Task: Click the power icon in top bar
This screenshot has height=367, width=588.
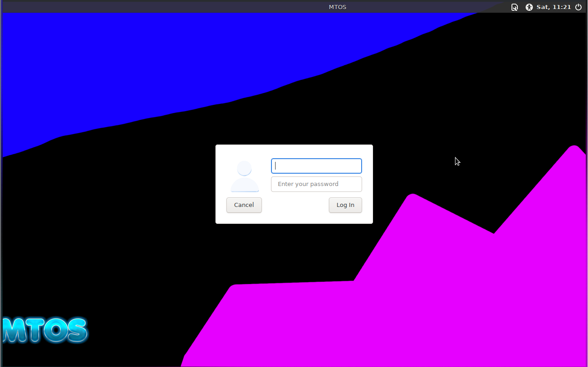Action: point(578,7)
